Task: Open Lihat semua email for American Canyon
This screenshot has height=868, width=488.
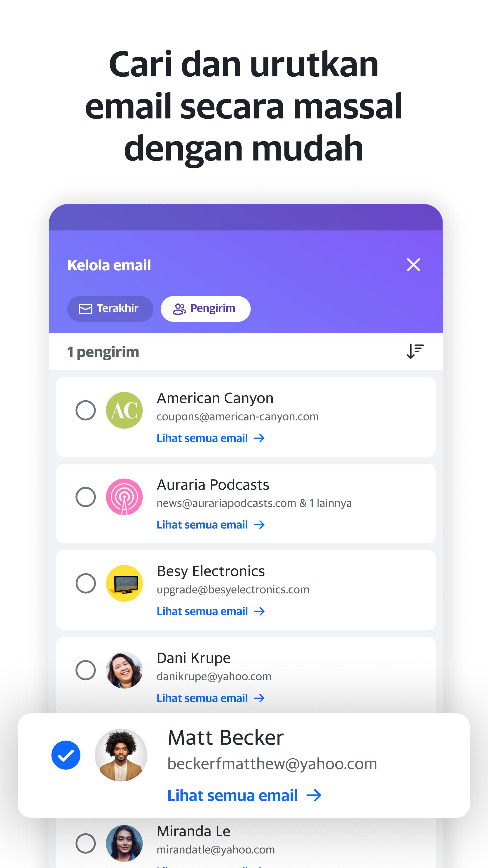Action: (x=211, y=438)
